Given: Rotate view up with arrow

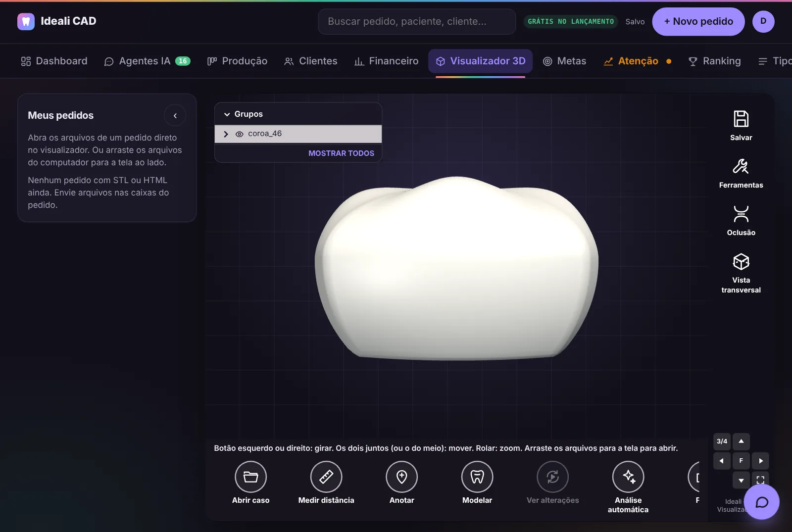Looking at the screenshot, I should (741, 441).
